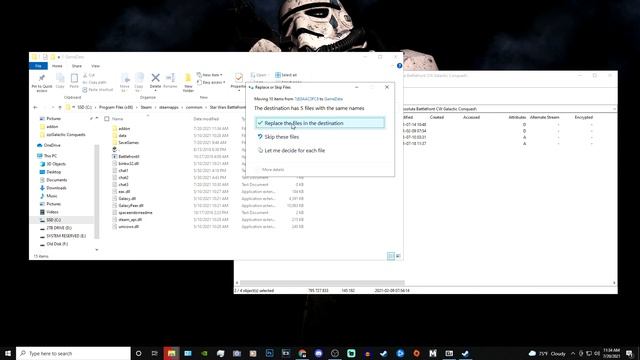
Task: Click the Back navigation arrow
Action: click(36, 107)
